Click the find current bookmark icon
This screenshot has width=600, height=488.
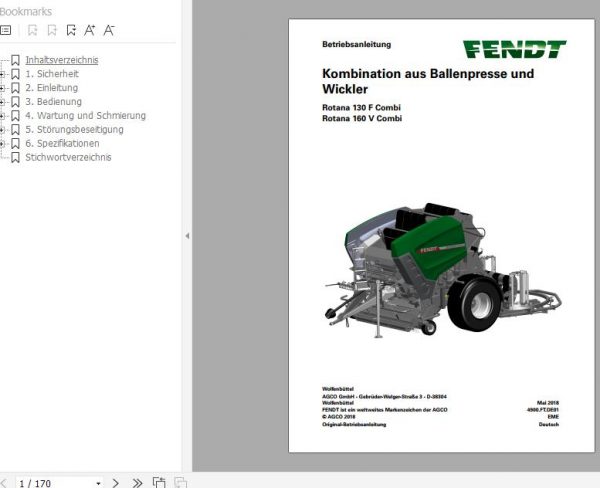pyautogui.click(x=71, y=30)
